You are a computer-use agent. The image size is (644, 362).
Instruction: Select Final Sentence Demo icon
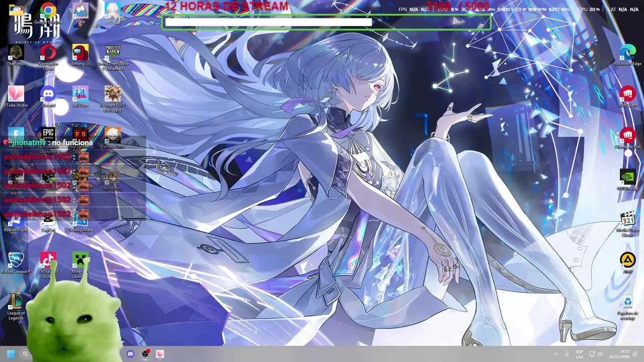(x=80, y=140)
